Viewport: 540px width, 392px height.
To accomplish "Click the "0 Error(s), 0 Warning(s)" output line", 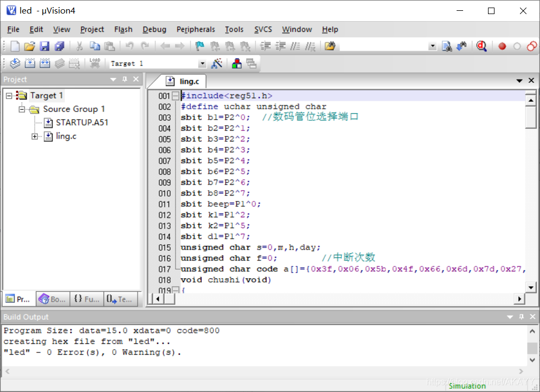I will tap(92, 352).
